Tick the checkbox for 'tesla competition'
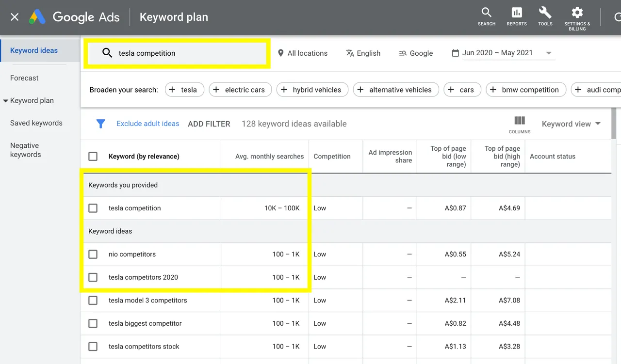This screenshot has width=621, height=364. point(93,208)
